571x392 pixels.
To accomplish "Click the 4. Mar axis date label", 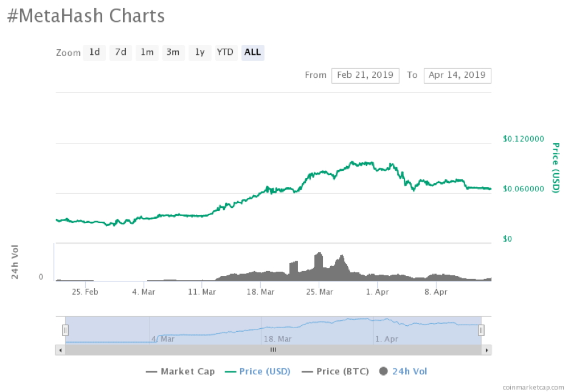I will 144,292.
